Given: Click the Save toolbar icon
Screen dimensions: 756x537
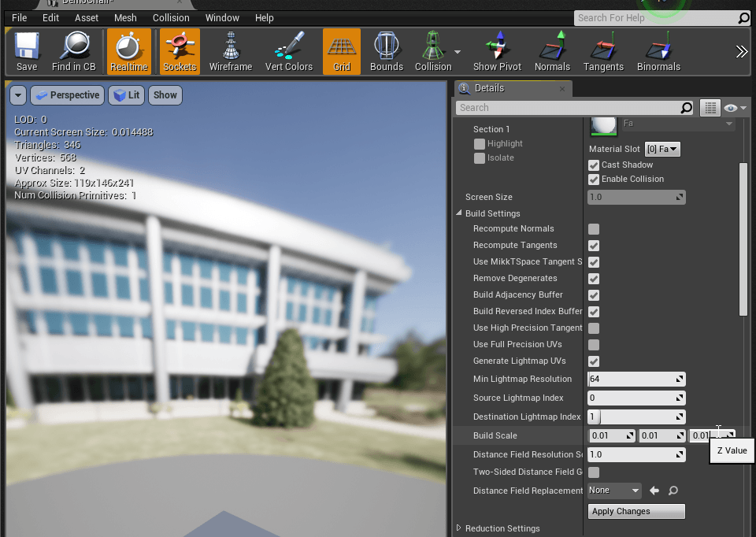Looking at the screenshot, I should pyautogui.click(x=27, y=52).
